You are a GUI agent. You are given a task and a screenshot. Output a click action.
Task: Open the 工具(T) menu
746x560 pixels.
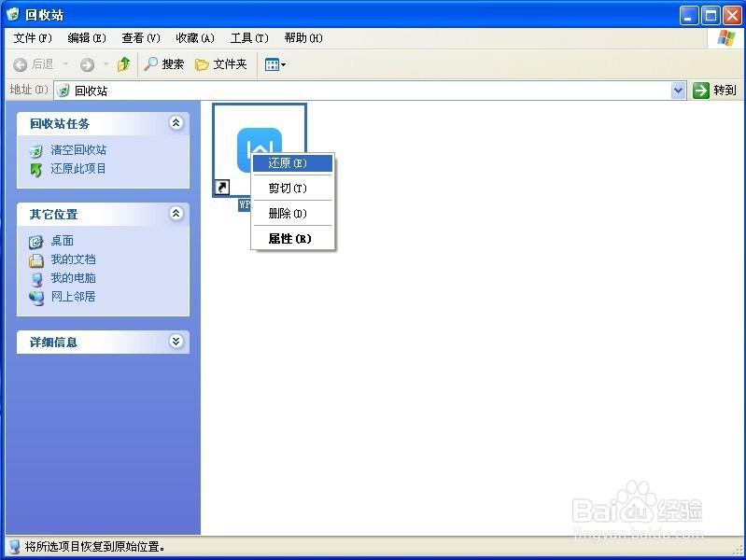pyautogui.click(x=249, y=38)
